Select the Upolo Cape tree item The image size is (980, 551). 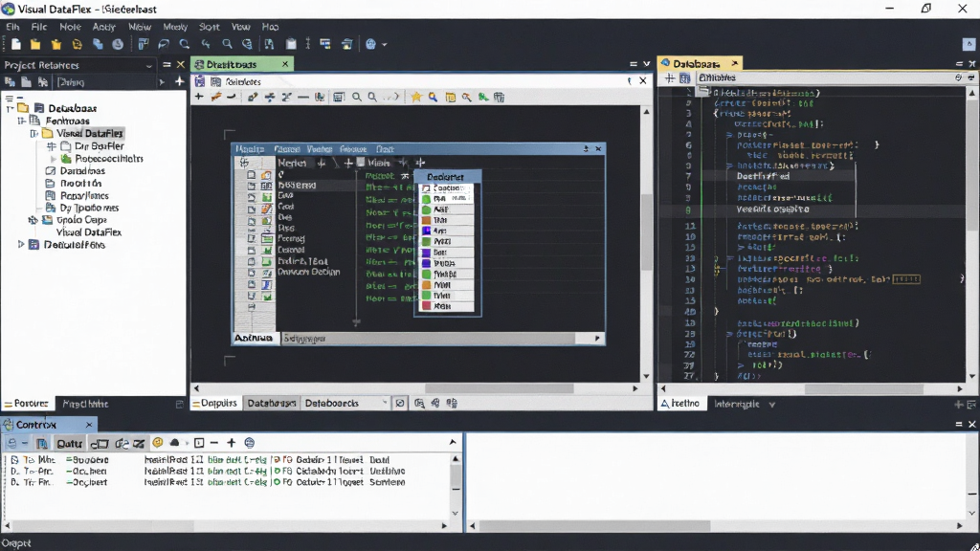click(82, 220)
